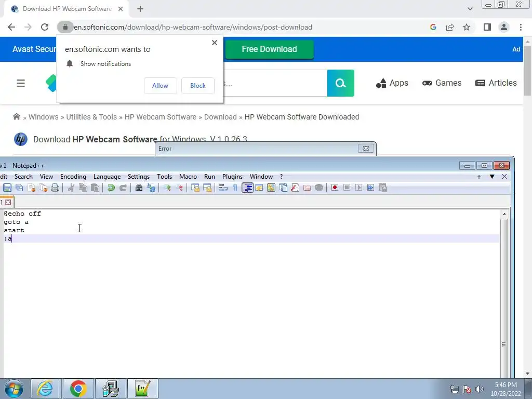Dismiss the notification permission popup
Image resolution: width=532 pixels, height=399 pixels.
coord(214,43)
